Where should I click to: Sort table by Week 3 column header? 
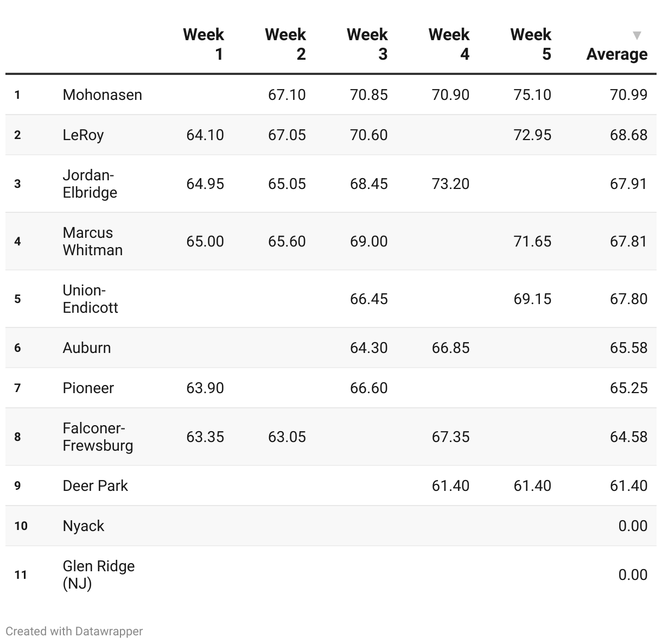pos(367,44)
